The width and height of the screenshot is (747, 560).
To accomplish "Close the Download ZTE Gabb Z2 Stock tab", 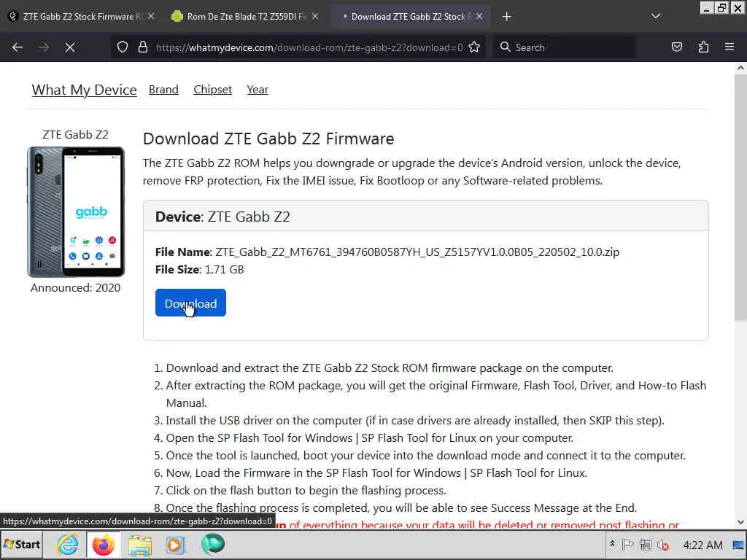I will point(479,16).
